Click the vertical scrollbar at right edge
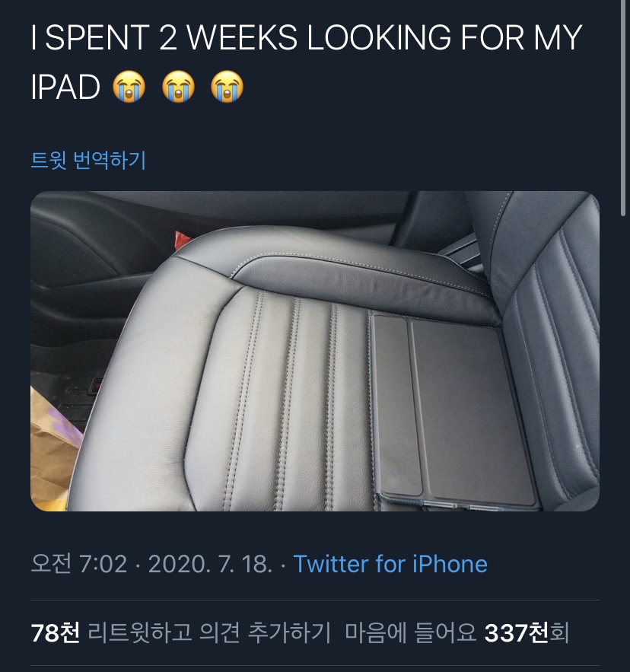The width and height of the screenshot is (630, 672). 624,107
